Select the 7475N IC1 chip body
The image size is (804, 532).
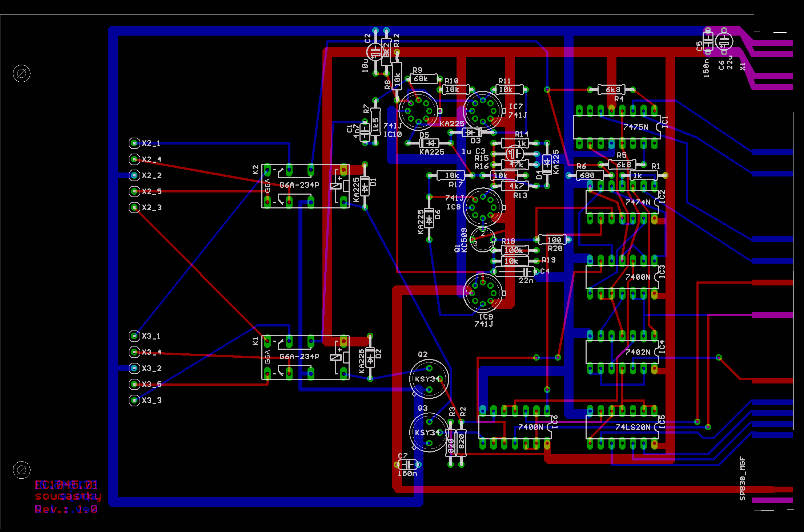[x=616, y=127]
